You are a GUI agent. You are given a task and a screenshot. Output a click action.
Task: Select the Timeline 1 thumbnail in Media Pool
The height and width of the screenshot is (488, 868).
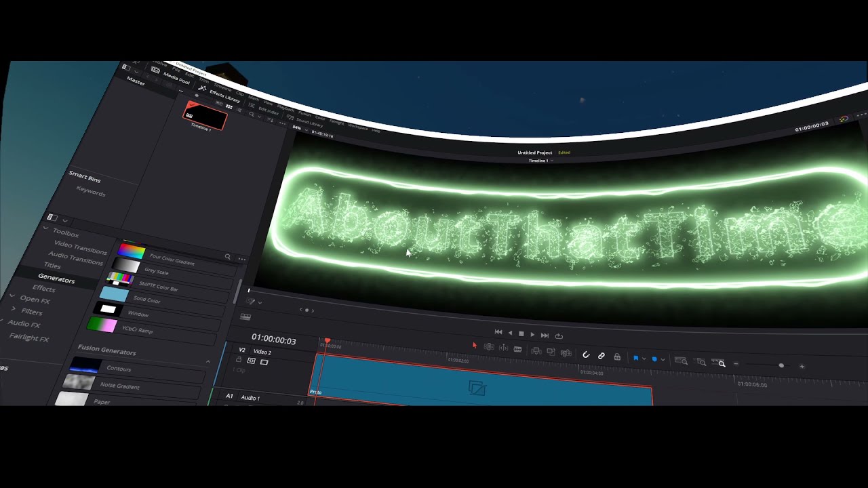point(205,116)
